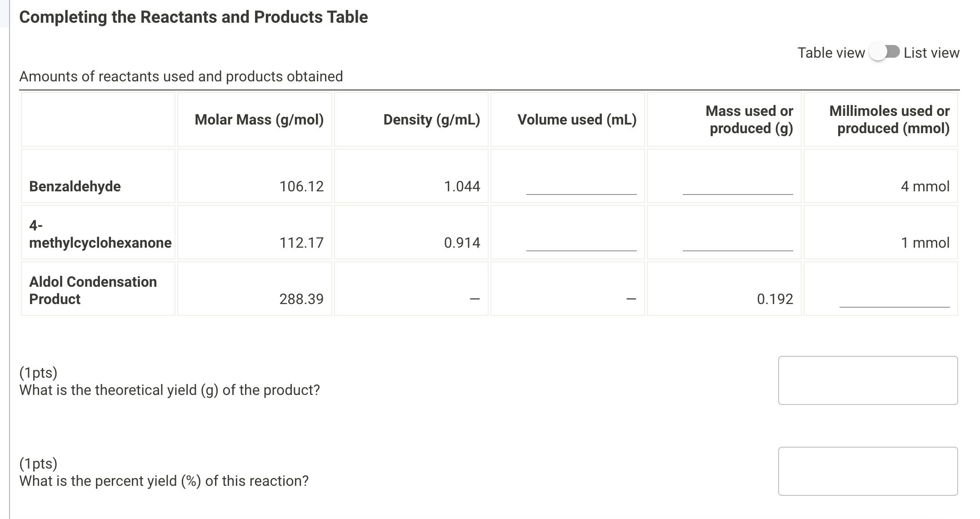Click the 4 mmol Benzaldehyde cell

pos(925,186)
